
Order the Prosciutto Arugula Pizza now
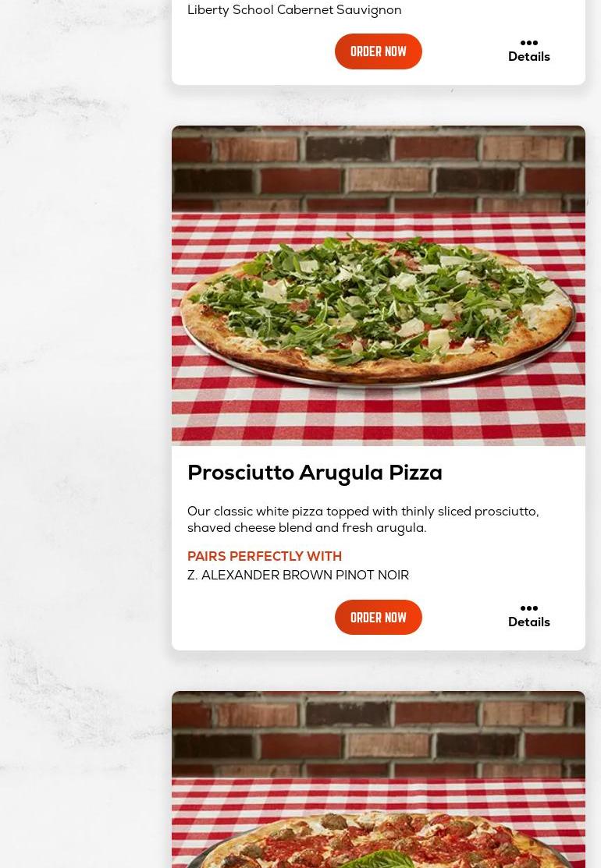pyautogui.click(x=379, y=617)
